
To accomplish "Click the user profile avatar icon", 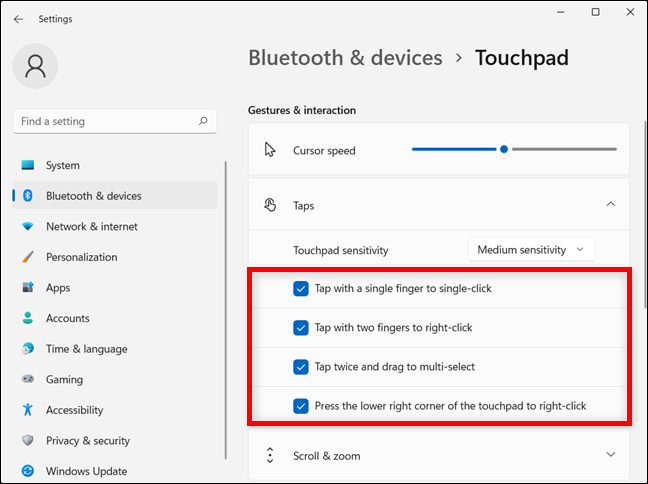I will 35,66.
